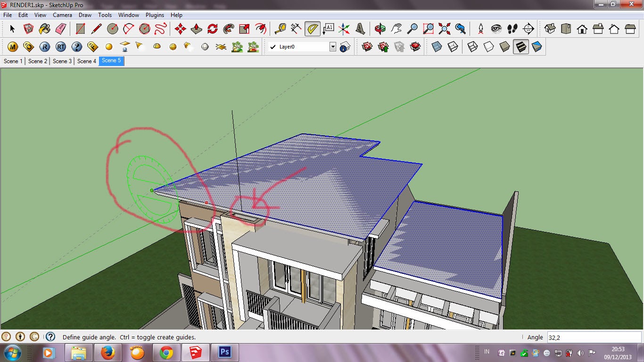
Task: Activate the Move tool
Action: click(180, 29)
